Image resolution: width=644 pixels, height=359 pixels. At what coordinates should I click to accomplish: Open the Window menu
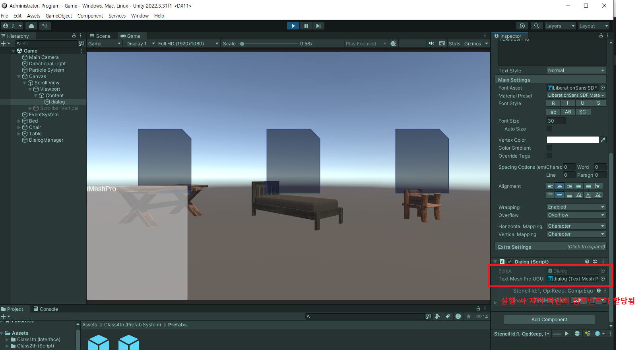pyautogui.click(x=140, y=16)
